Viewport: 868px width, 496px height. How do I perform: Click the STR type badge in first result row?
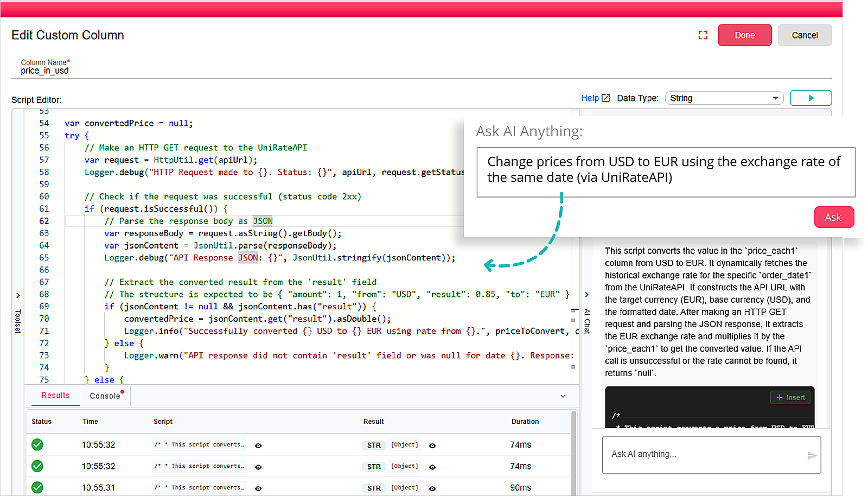(374, 445)
